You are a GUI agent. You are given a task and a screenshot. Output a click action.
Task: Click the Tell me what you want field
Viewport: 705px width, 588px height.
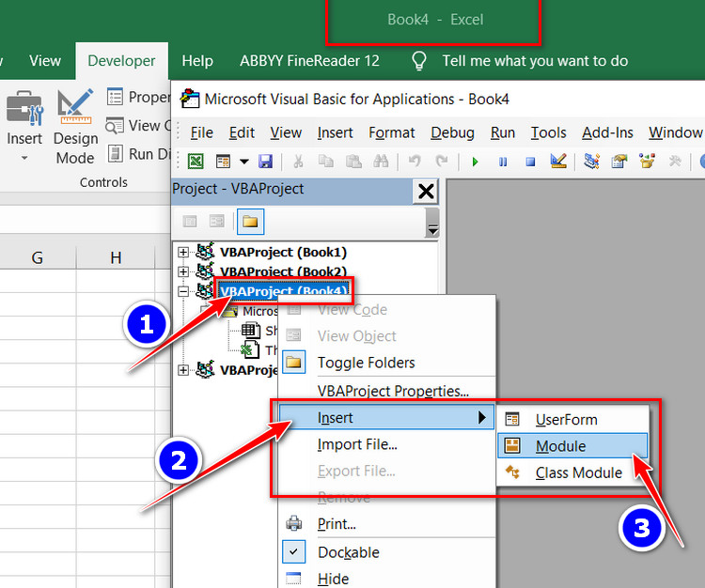tap(535, 60)
